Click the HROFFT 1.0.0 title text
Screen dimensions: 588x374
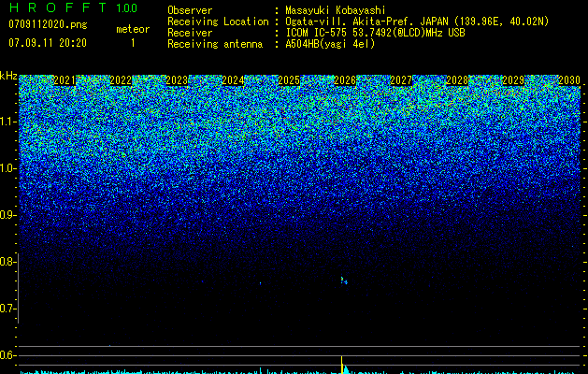pos(73,7)
